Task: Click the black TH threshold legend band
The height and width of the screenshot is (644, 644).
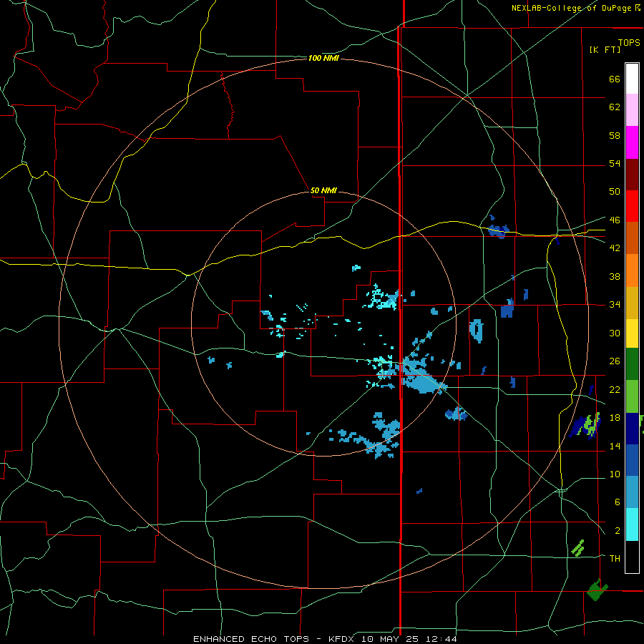Action: point(632,557)
